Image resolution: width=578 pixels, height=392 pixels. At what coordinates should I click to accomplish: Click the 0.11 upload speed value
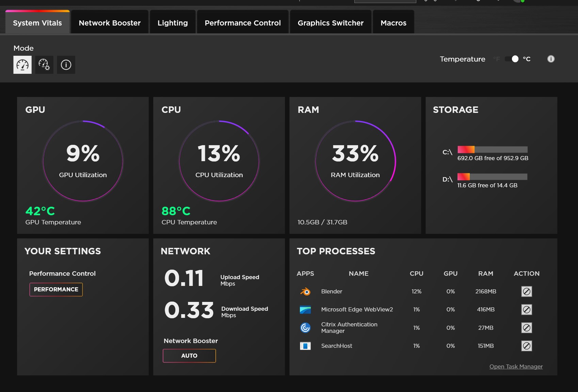click(x=184, y=278)
